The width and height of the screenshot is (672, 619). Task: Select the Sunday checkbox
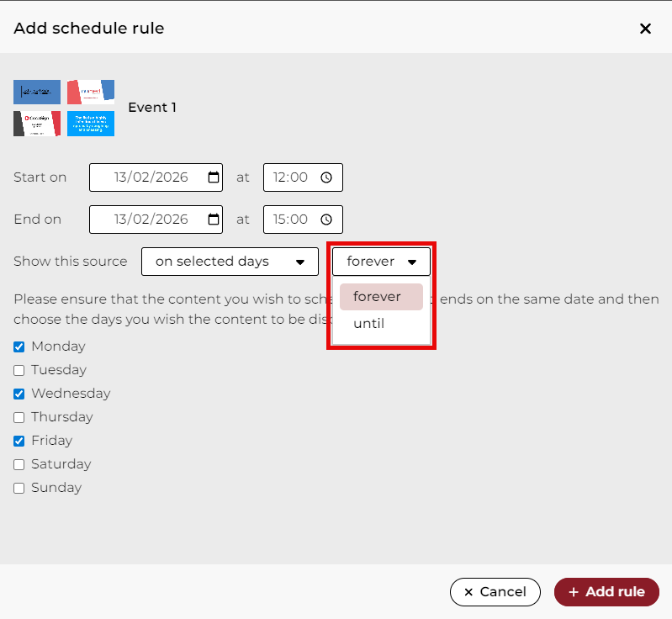(x=19, y=488)
